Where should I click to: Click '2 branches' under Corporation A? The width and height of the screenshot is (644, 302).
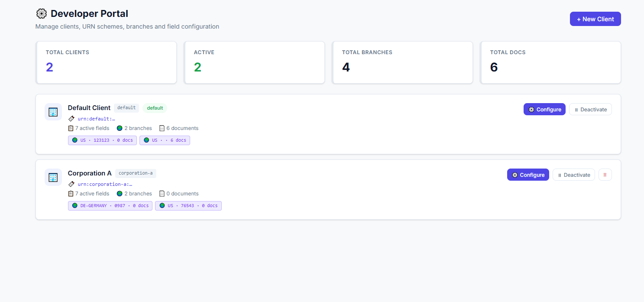tap(138, 194)
